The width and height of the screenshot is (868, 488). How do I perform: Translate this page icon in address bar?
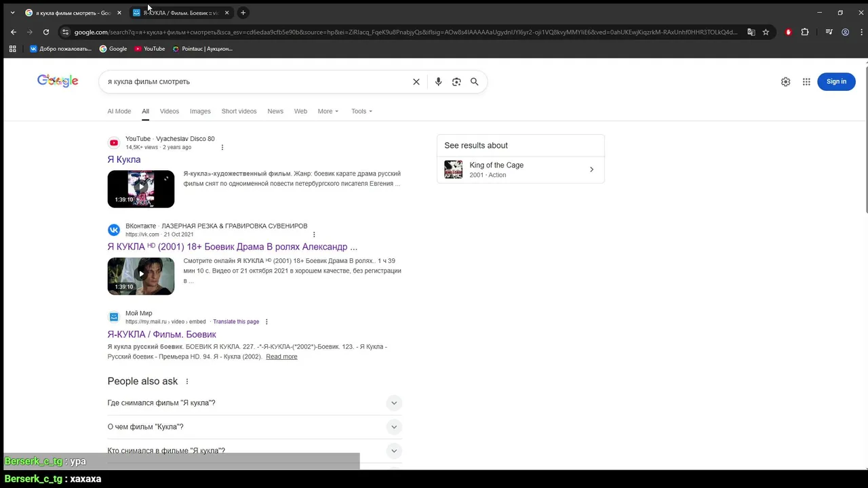tap(751, 32)
